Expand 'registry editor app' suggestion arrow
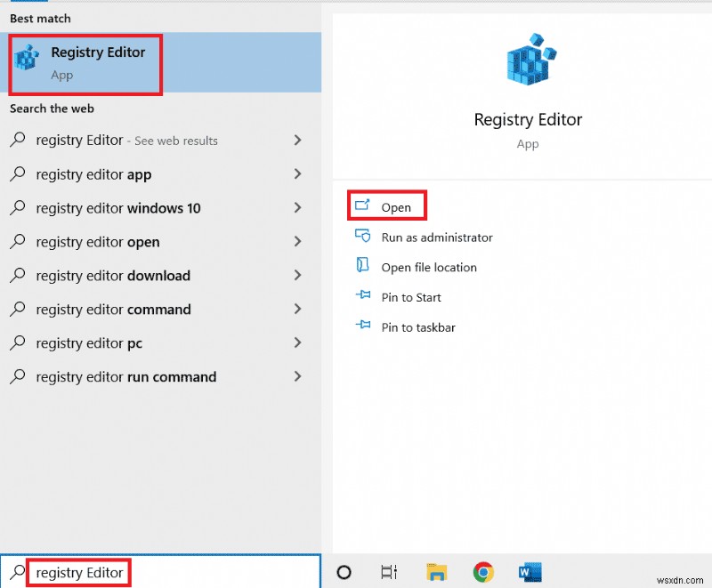The width and height of the screenshot is (712, 588). pyautogui.click(x=297, y=173)
